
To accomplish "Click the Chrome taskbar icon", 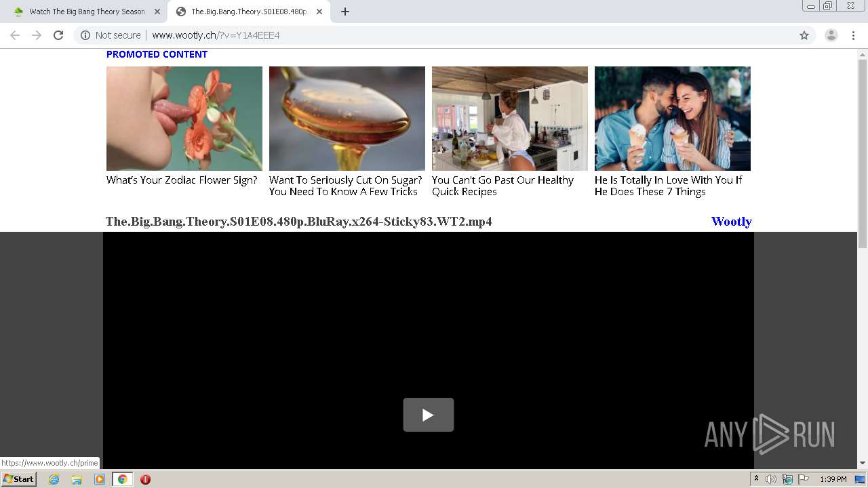I will tap(122, 479).
